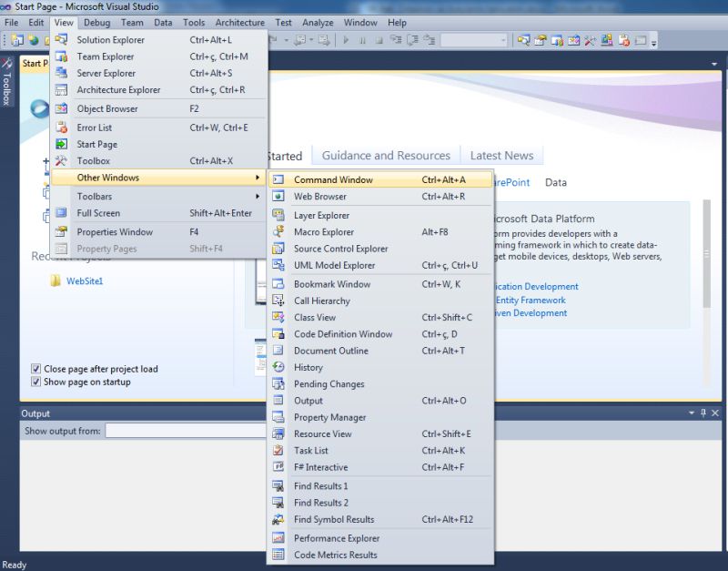Open Find Results 1 from the submenu
The width and height of the screenshot is (728, 571).
pos(380,486)
